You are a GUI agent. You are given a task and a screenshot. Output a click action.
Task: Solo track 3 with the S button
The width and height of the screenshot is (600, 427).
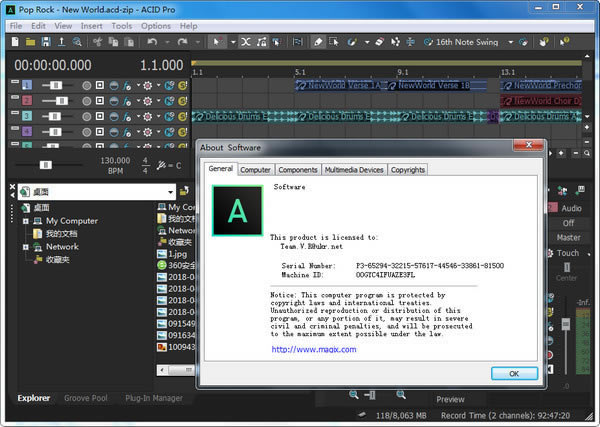click(x=183, y=116)
